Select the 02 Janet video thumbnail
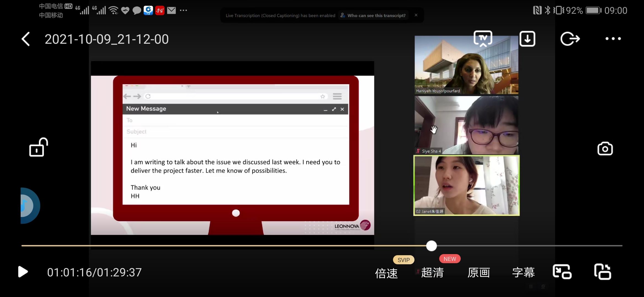The width and height of the screenshot is (644, 297). [466, 185]
